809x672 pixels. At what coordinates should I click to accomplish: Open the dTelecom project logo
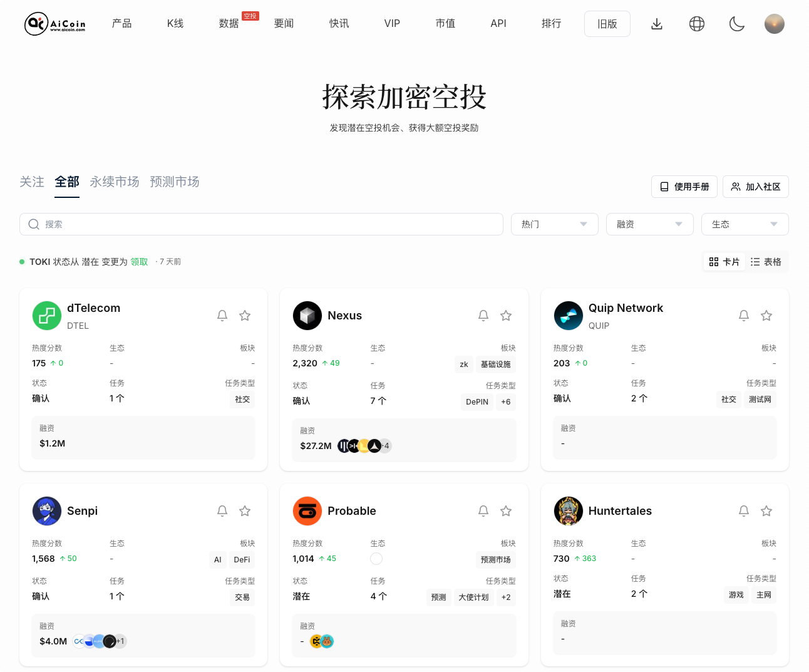tap(46, 315)
